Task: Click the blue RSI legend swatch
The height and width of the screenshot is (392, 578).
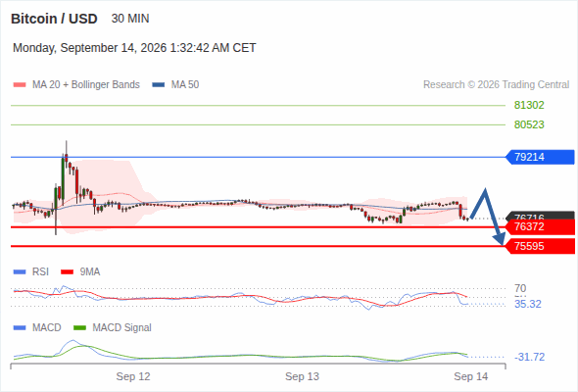Action: coord(20,272)
